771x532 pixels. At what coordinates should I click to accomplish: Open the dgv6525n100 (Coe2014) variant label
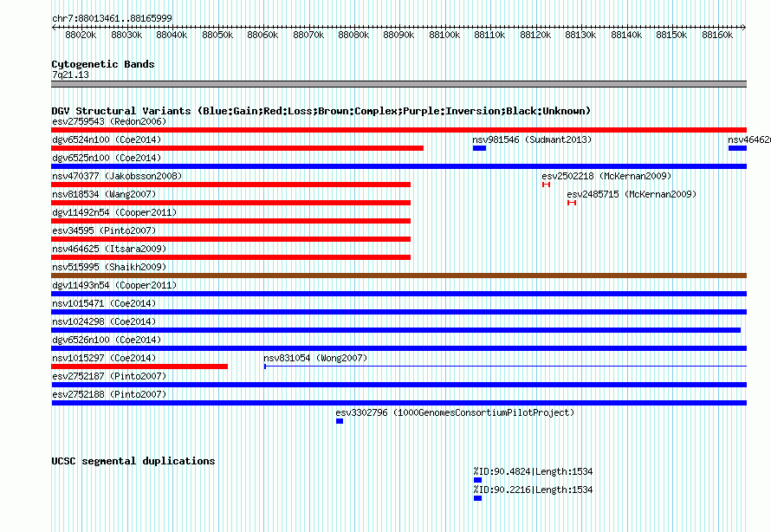(107, 158)
